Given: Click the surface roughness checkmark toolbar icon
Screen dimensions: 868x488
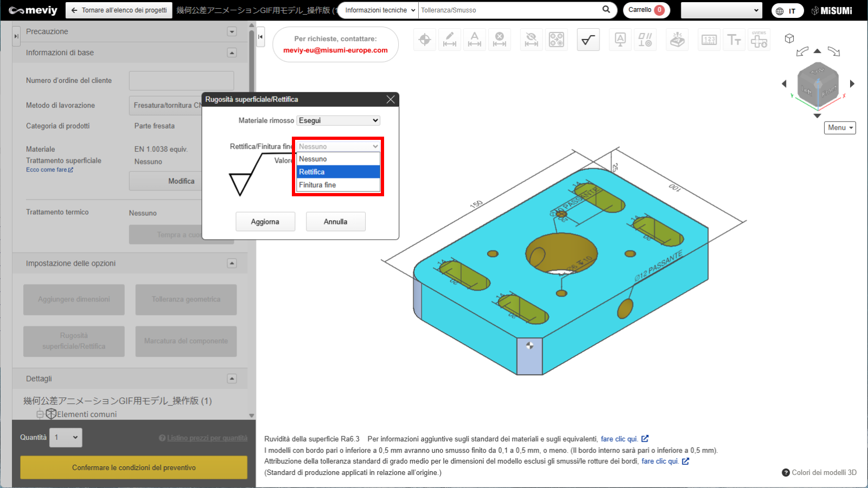Looking at the screenshot, I should tap(588, 40).
